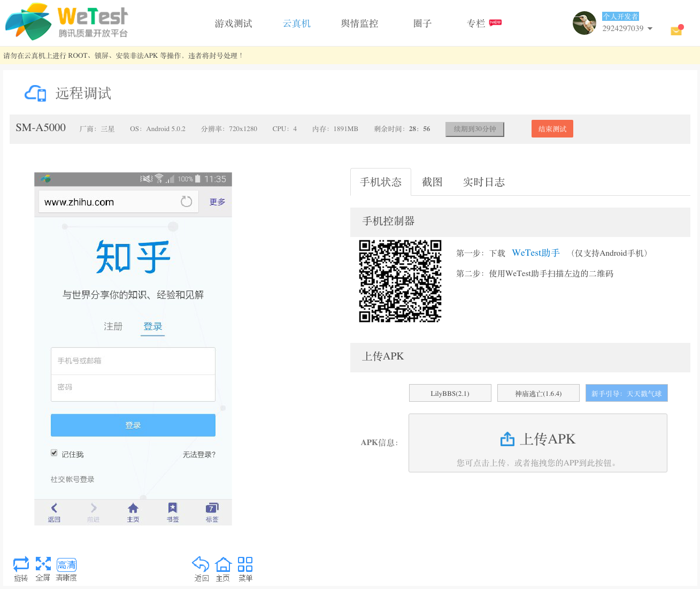Viewport: 700px width, 589px height.
Task: Switch to 实时日志 tab
Action: [484, 182]
